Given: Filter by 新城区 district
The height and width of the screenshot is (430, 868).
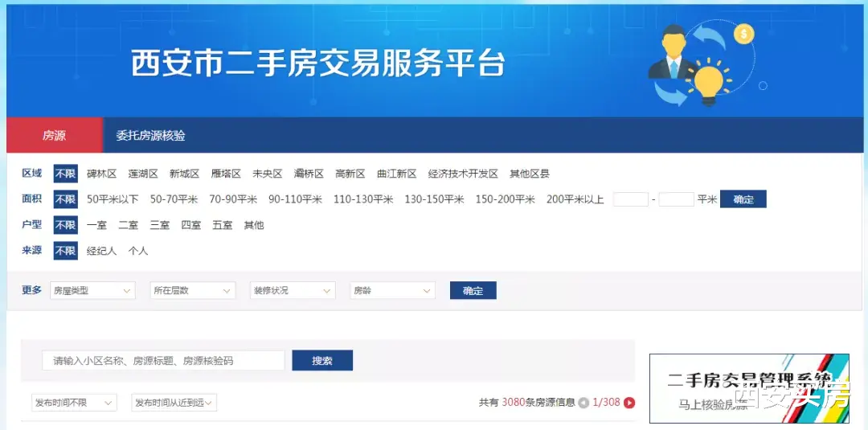Looking at the screenshot, I should pos(184,174).
